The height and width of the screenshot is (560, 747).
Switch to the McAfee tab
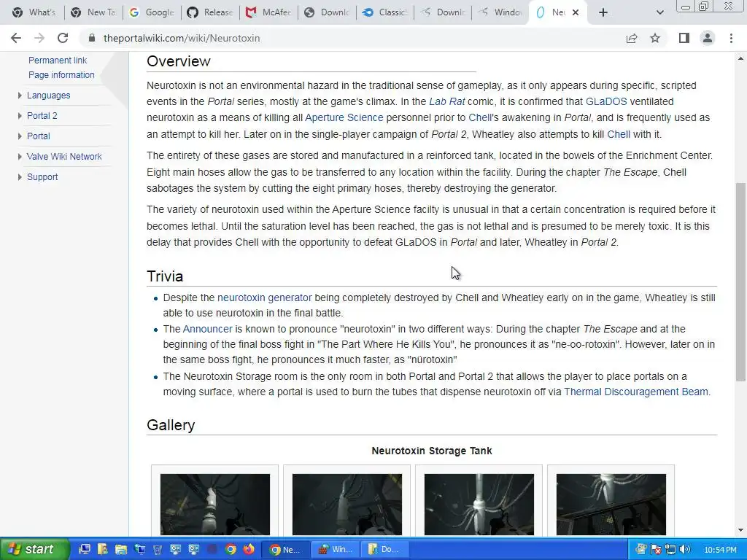268,12
